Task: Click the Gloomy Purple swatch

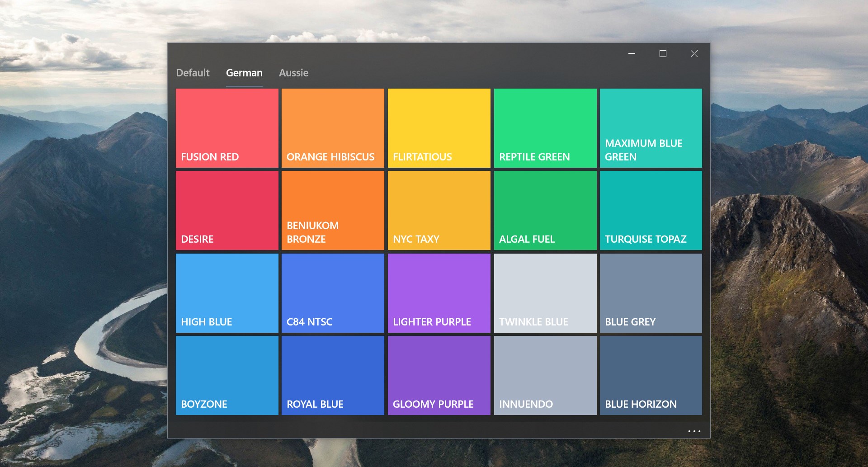Action: (439, 375)
